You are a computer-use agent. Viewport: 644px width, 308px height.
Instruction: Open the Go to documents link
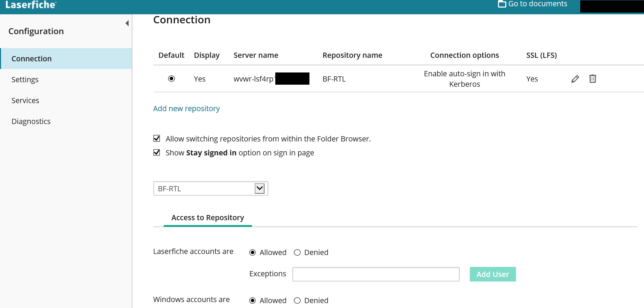pos(537,4)
